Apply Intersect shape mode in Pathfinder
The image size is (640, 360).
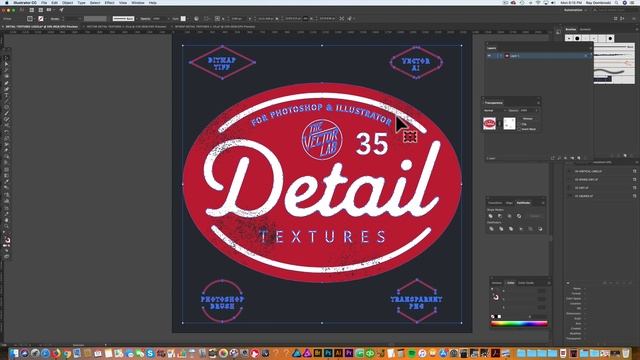pos(509,216)
